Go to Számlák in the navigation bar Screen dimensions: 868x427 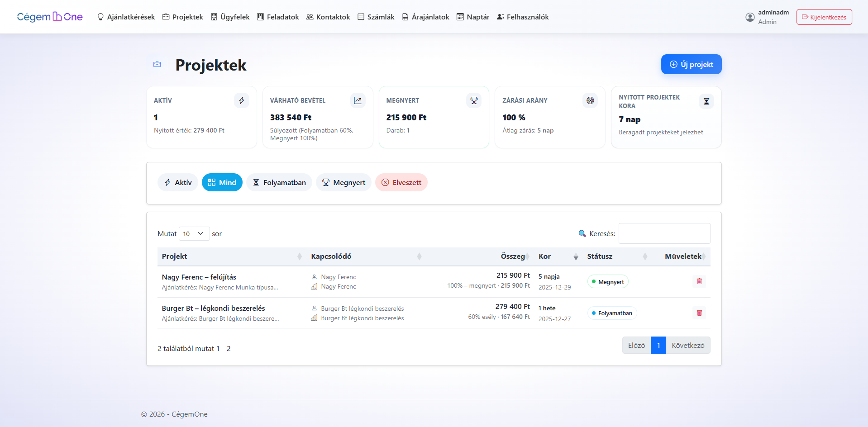376,17
